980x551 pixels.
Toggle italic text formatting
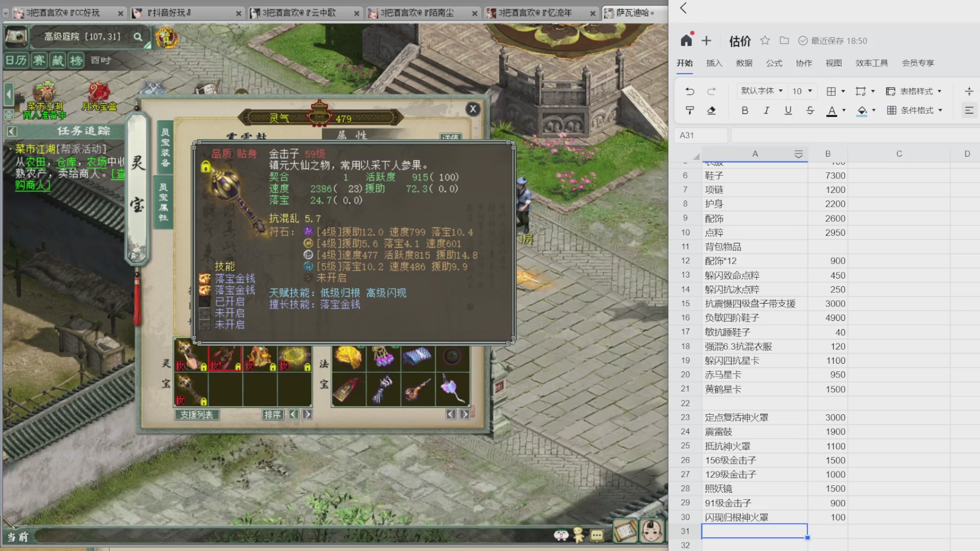point(766,110)
